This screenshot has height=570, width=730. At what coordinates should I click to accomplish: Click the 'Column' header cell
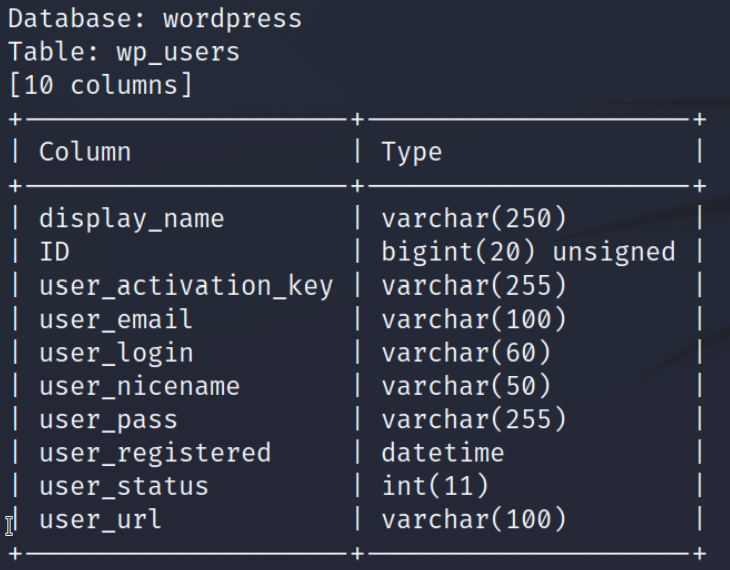[x=85, y=152]
